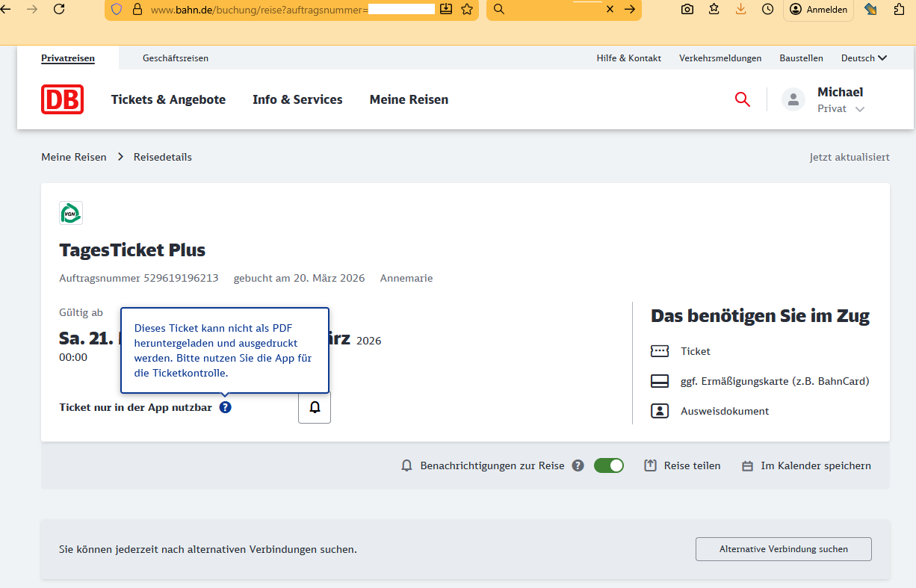Screen dimensions: 916x588
Task: Open Tickets & Angebote menu
Action: click(168, 99)
